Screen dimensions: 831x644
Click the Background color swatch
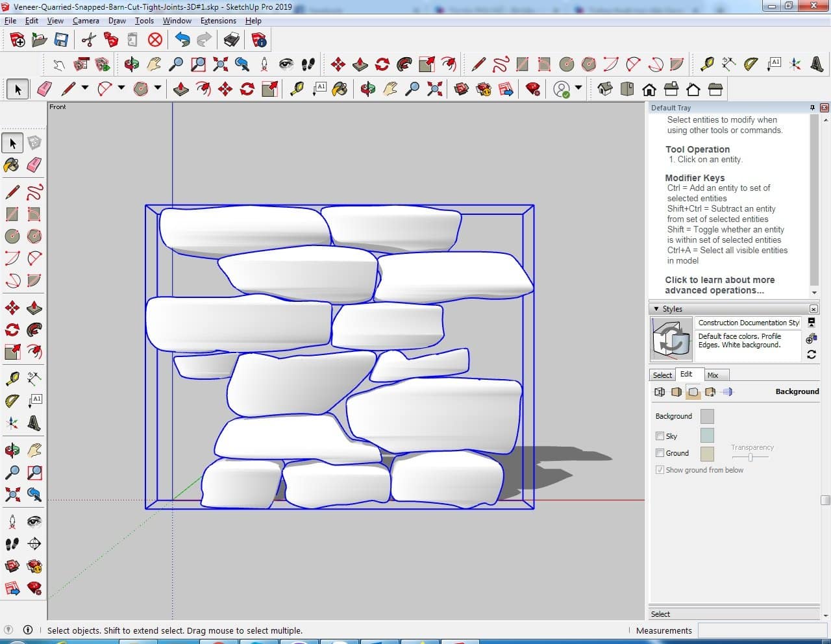click(707, 416)
